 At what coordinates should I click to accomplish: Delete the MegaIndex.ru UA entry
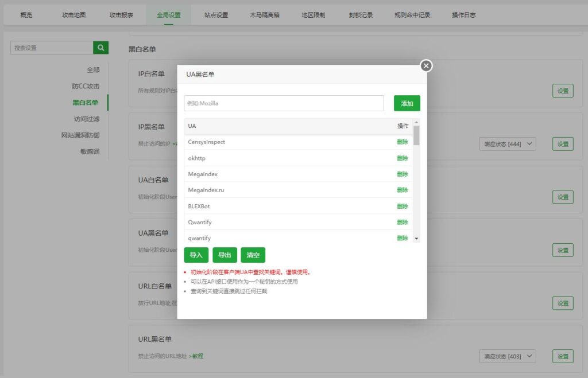(403, 190)
